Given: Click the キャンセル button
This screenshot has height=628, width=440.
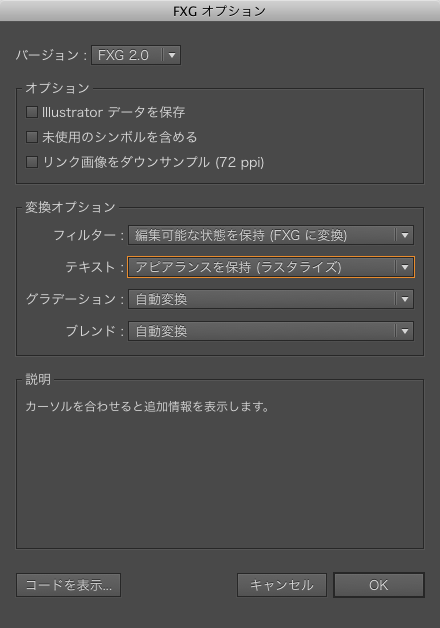Looking at the screenshot, I should click(282, 585).
